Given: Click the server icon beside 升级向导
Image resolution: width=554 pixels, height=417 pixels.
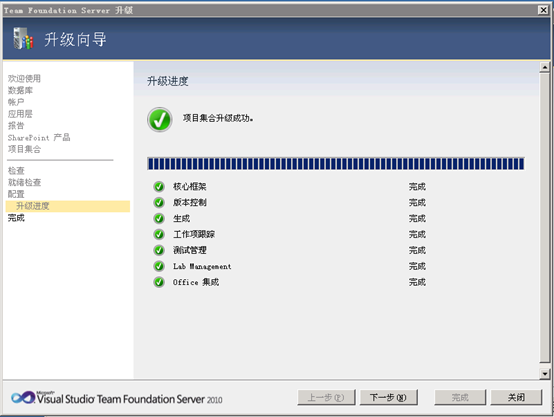Looking at the screenshot, I should pos(23,39).
